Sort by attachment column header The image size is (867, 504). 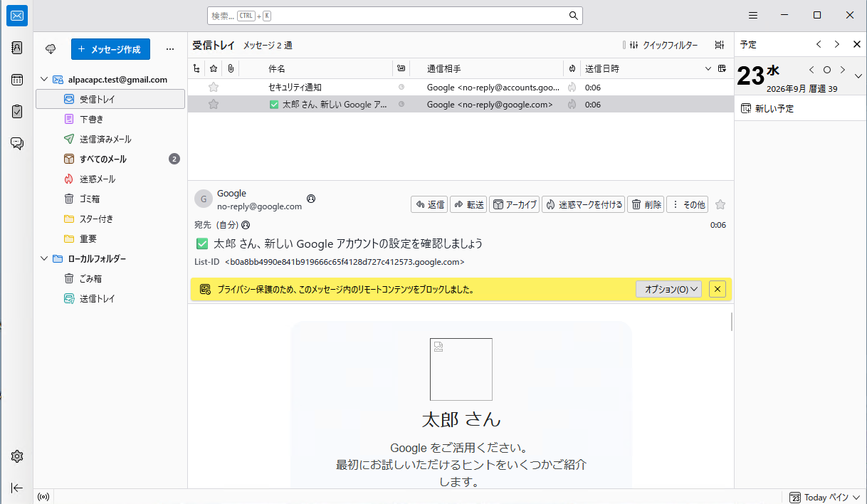coord(231,68)
